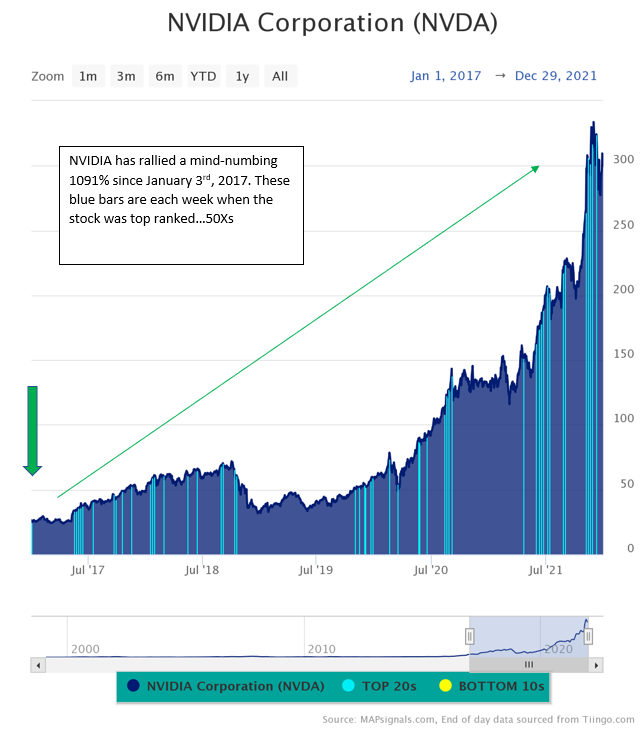642x731 pixels.
Task: Select the 1m zoom button
Action: (x=88, y=76)
